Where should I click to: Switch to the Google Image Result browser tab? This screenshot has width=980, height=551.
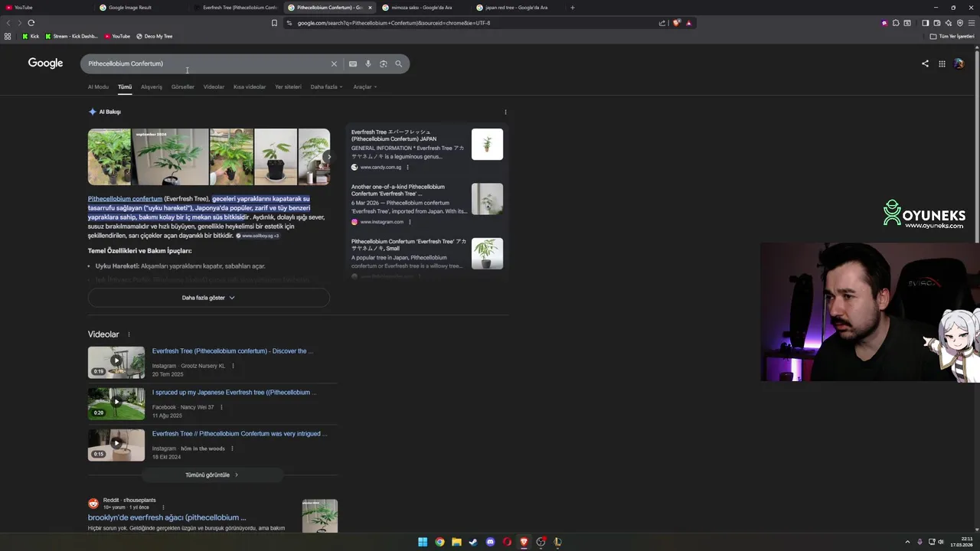[141, 8]
